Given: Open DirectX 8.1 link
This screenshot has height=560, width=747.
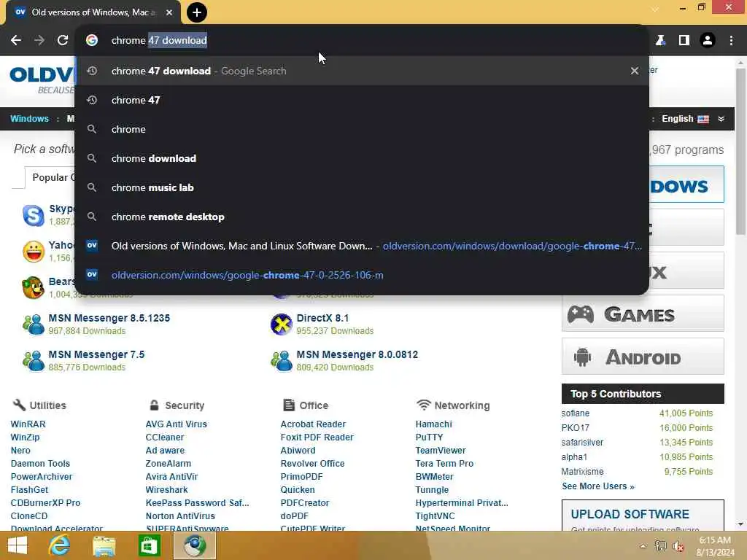Looking at the screenshot, I should pyautogui.click(x=322, y=318).
